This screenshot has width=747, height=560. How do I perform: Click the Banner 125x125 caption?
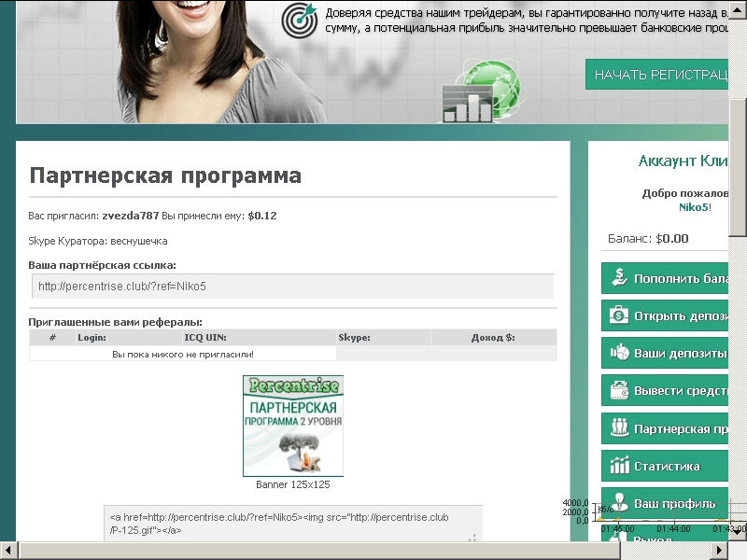(293, 484)
